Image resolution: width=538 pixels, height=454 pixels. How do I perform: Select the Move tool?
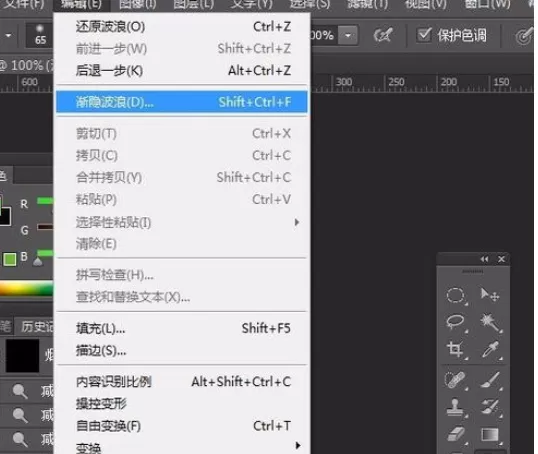click(490, 294)
